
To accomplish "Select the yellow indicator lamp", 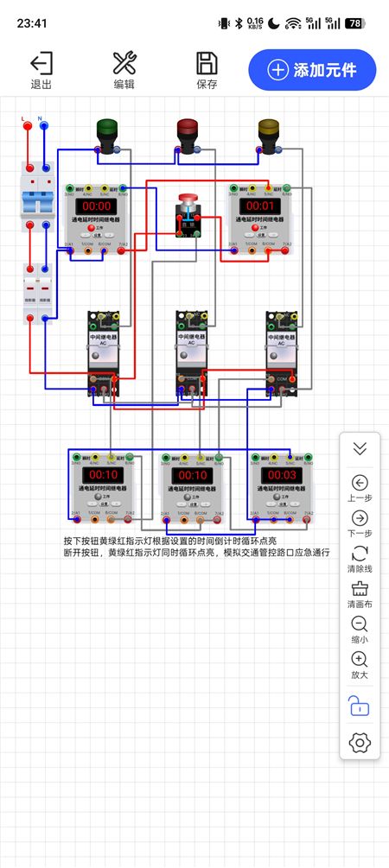I will pos(270,136).
